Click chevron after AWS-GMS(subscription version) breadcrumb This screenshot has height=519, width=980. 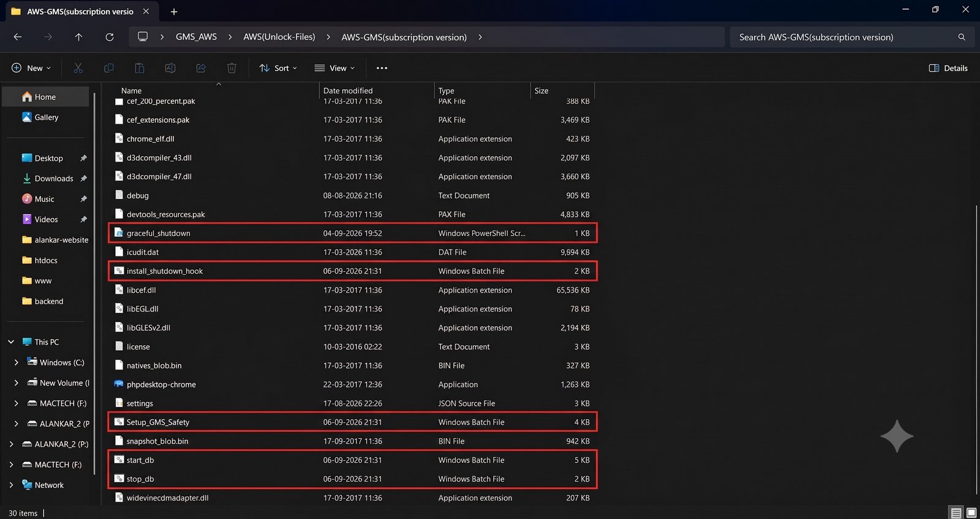coord(480,37)
